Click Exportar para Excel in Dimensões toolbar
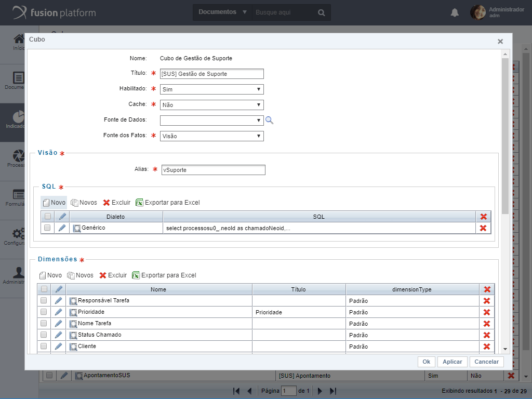The image size is (532, 399). pos(164,275)
